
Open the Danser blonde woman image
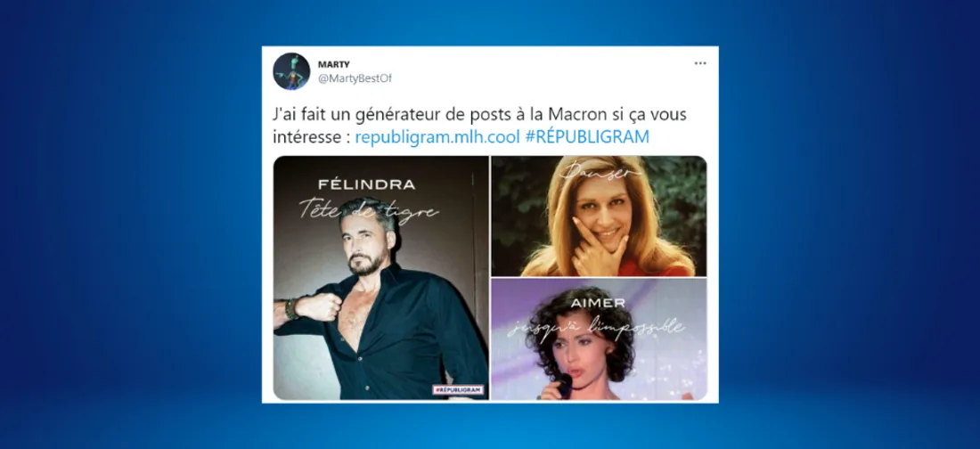pos(599,216)
